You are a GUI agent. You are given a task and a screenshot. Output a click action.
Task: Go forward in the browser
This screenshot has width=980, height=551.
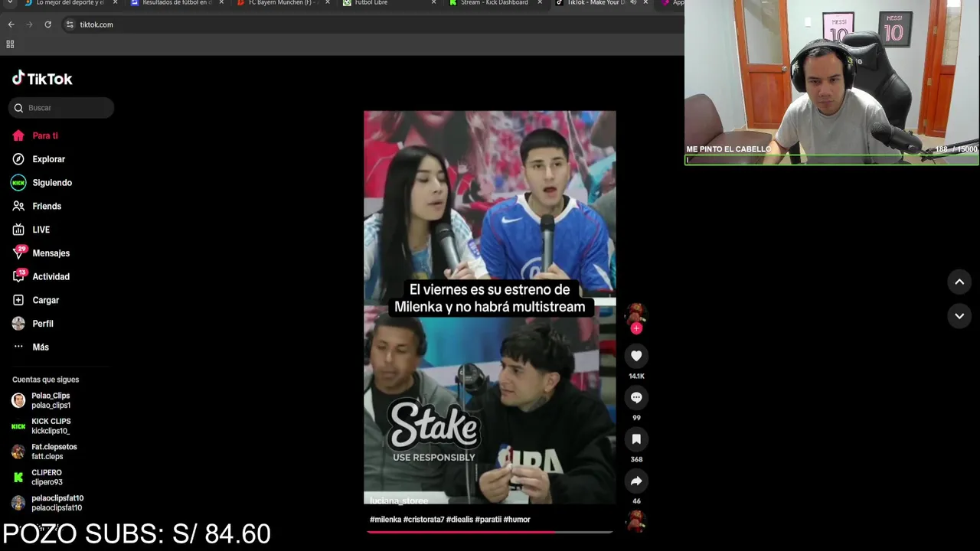click(29, 24)
